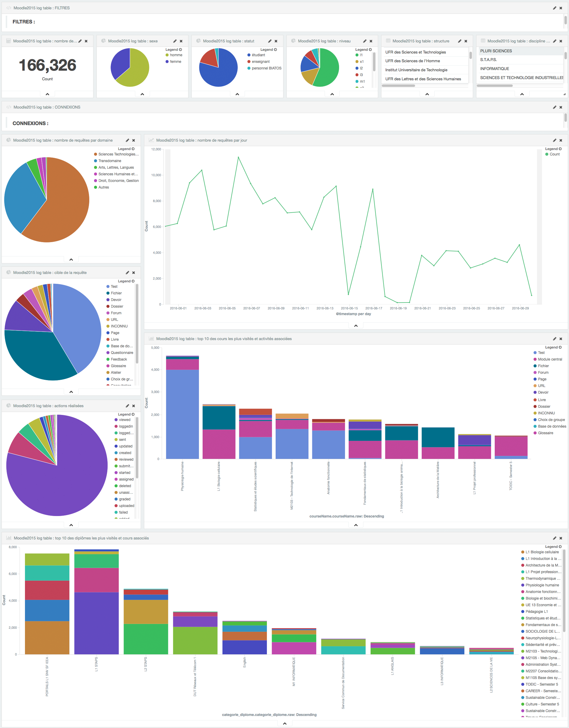Image resolution: width=569 pixels, height=728 pixels.
Task: Click the structure table horizontal scrollbar
Action: (x=399, y=86)
